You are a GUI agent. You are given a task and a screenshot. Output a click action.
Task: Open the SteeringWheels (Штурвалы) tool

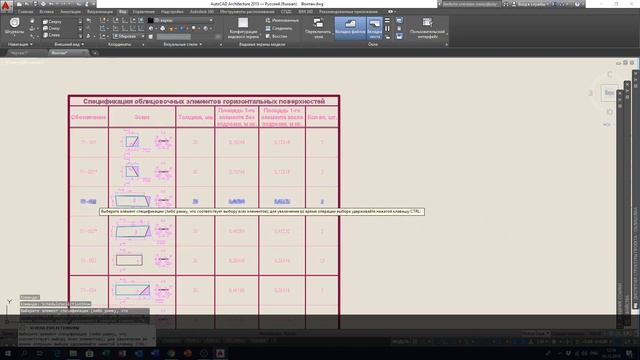[x=15, y=26]
